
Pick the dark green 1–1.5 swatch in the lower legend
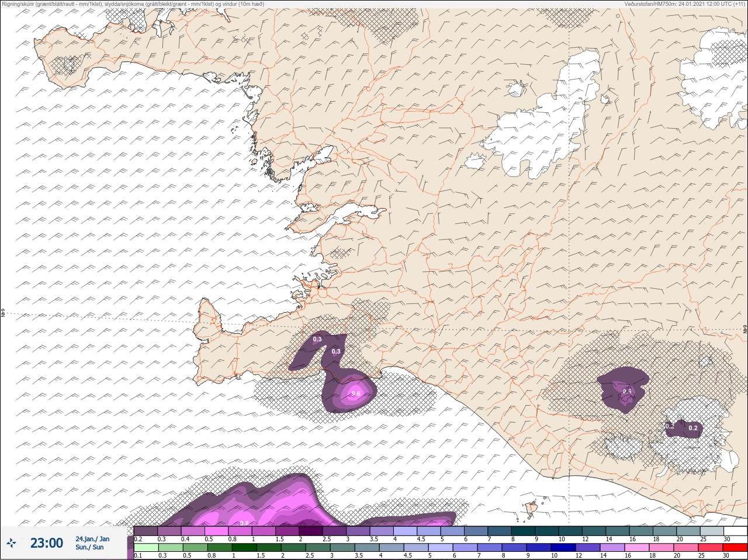coord(243,548)
